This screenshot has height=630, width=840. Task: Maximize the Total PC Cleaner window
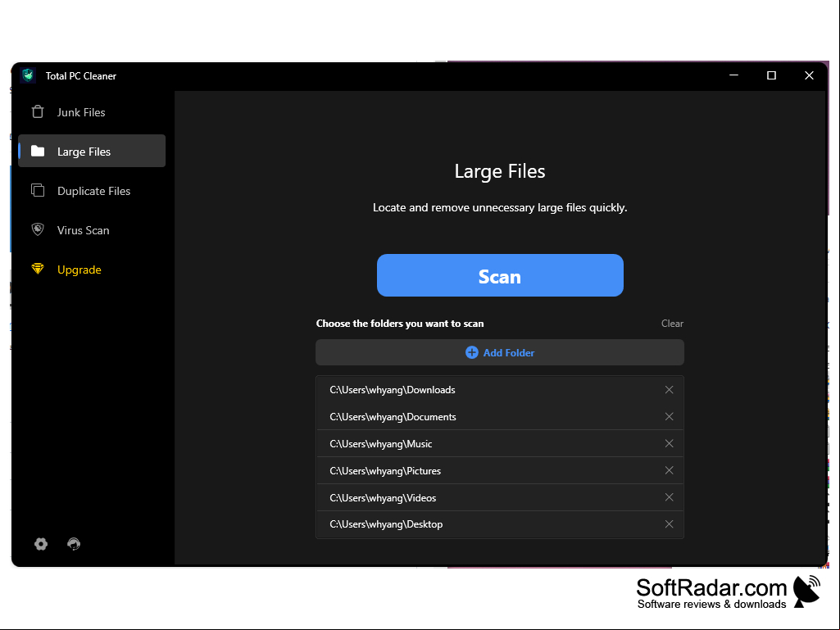tap(771, 75)
